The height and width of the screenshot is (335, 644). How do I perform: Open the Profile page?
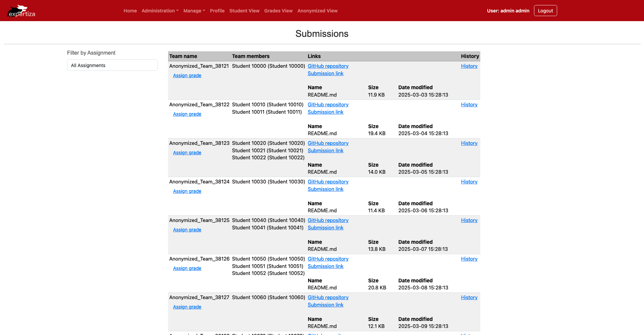(217, 11)
